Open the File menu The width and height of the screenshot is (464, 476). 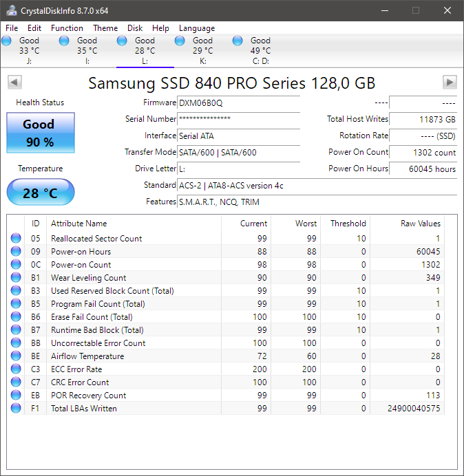tap(12, 28)
